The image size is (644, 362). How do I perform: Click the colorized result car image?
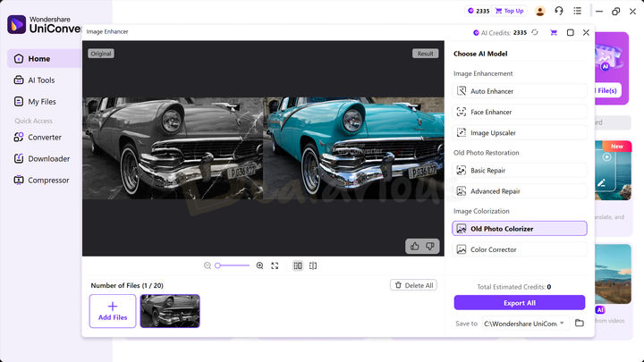tap(353, 148)
